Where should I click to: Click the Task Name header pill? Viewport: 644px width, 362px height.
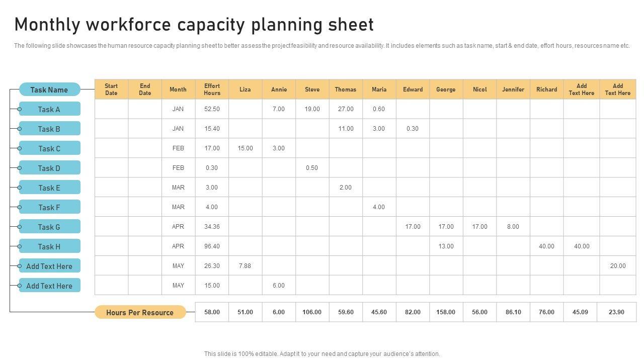point(49,90)
